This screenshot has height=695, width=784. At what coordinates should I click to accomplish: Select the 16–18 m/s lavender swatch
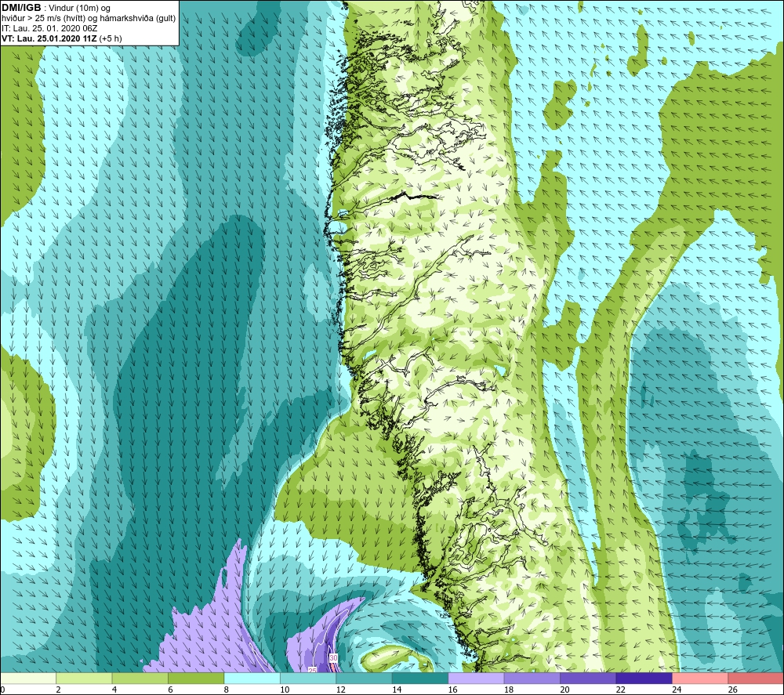(476, 679)
